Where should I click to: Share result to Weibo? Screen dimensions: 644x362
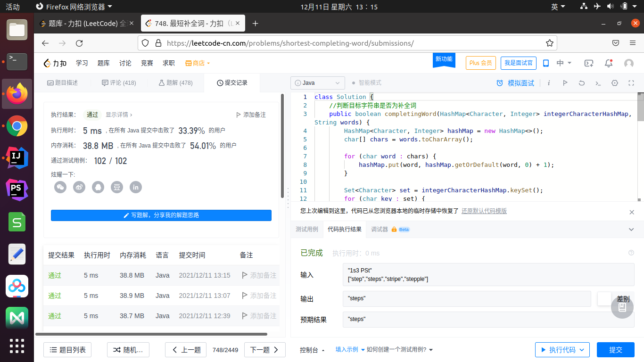click(79, 187)
